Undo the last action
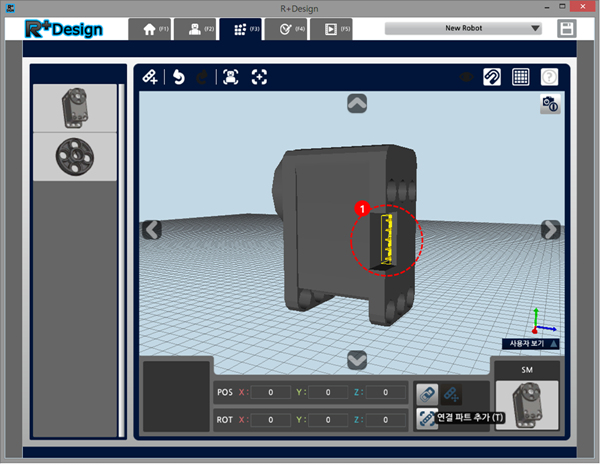Viewport: 600px width, 465px height. click(x=180, y=76)
